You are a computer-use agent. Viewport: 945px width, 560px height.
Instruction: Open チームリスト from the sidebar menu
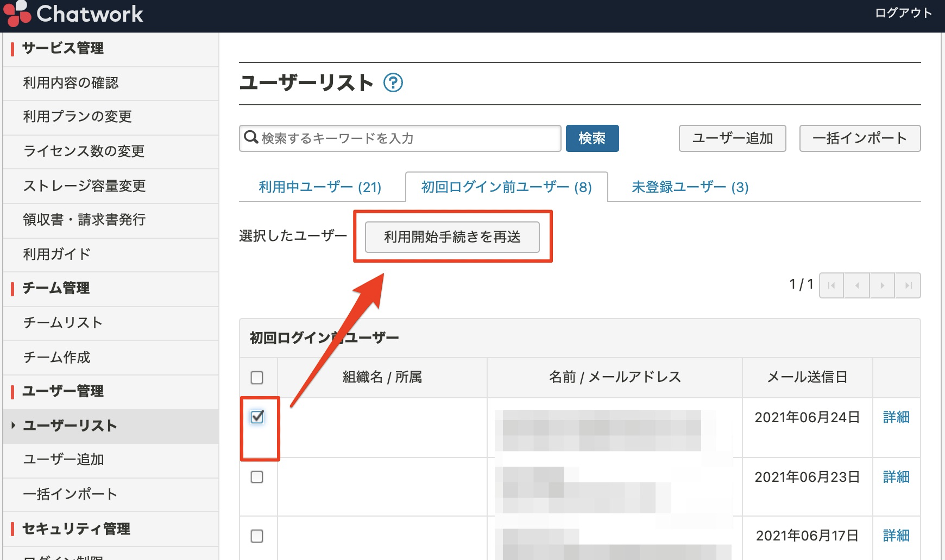(x=61, y=323)
